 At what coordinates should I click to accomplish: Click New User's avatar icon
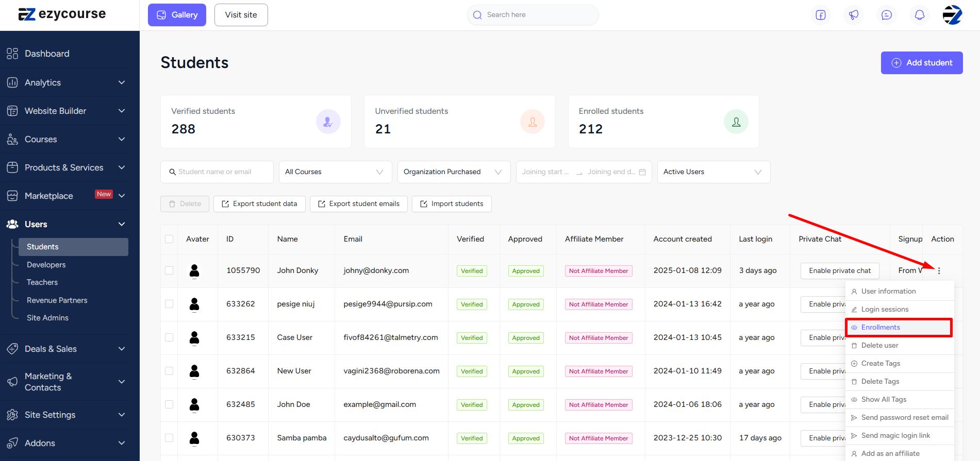pyautogui.click(x=194, y=371)
